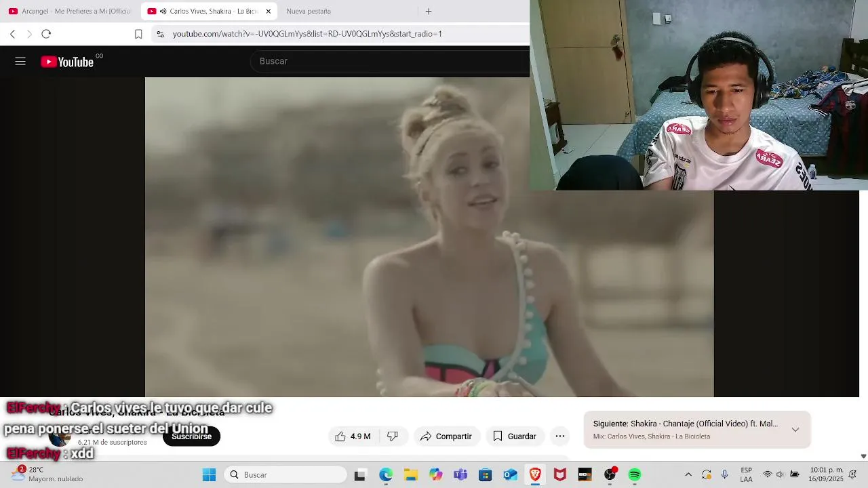Go back in browser history

(x=12, y=34)
